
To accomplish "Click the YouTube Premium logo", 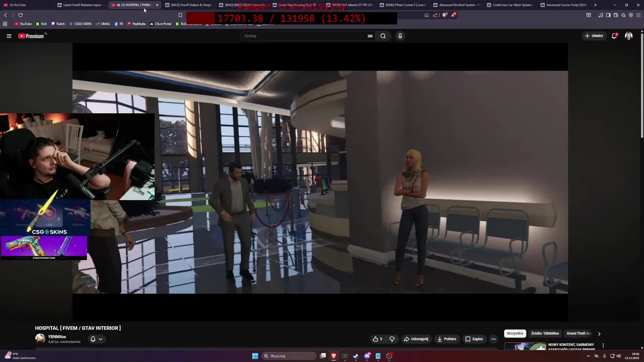I will click(31, 36).
